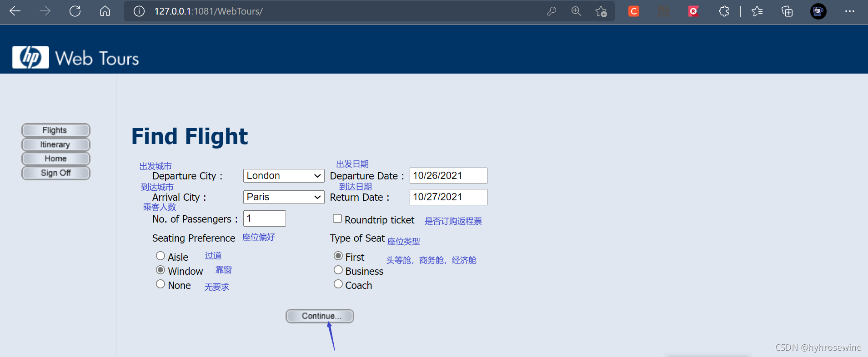
Task: Open the Favorites list icon
Action: click(757, 11)
